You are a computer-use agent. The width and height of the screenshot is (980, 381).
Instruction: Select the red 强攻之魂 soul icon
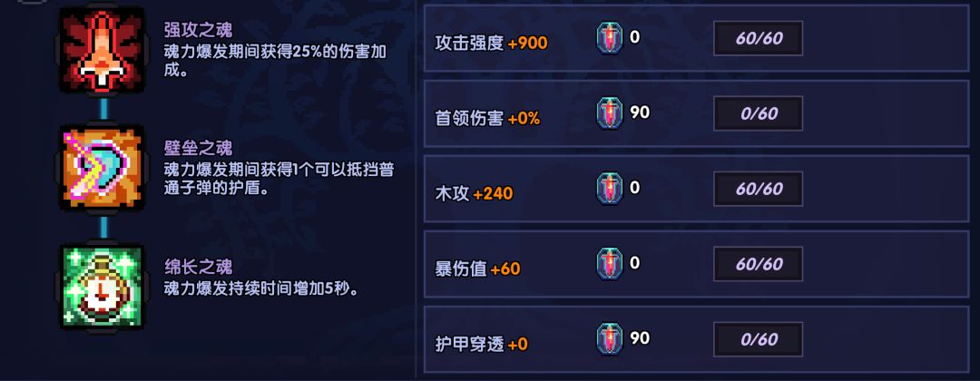coord(102,52)
